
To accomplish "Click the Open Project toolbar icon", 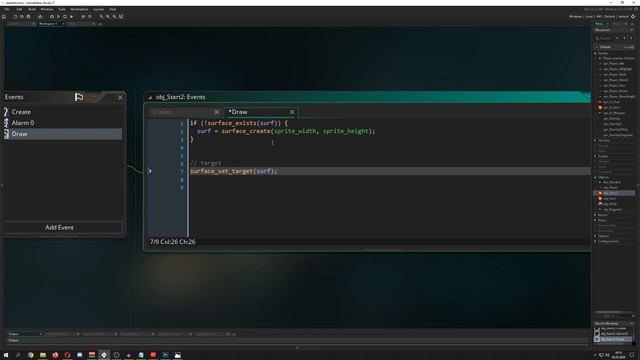I will 22,17.
